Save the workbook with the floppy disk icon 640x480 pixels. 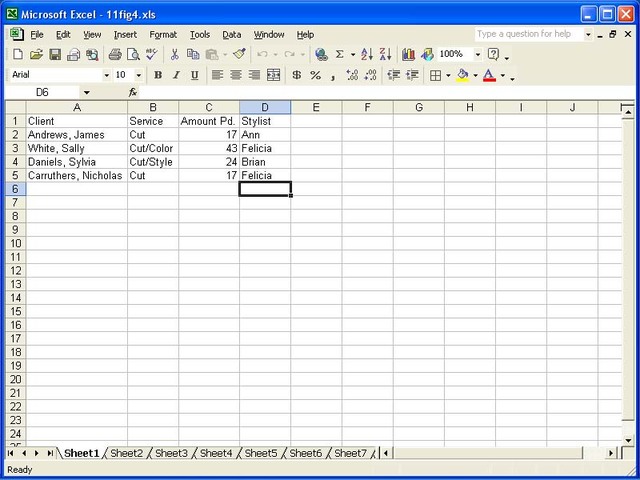click(55, 54)
